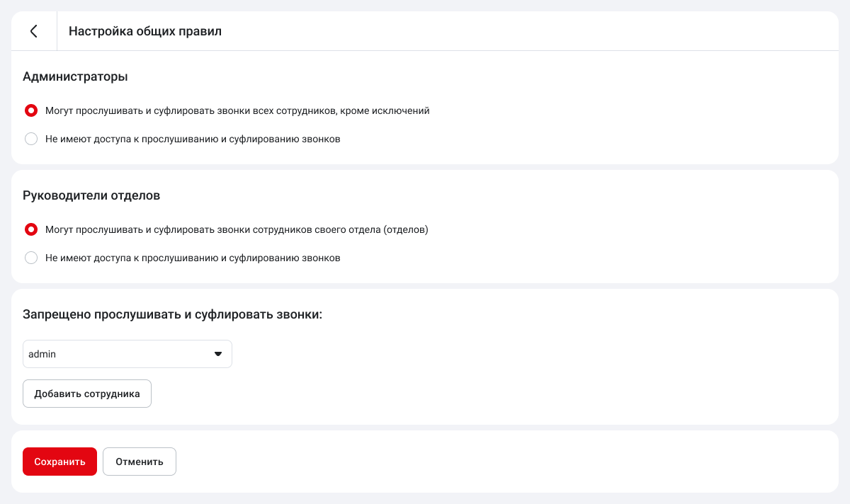The width and height of the screenshot is (850, 504).
Task: Select administrators can listen to all calls radio
Action: pos(31,110)
